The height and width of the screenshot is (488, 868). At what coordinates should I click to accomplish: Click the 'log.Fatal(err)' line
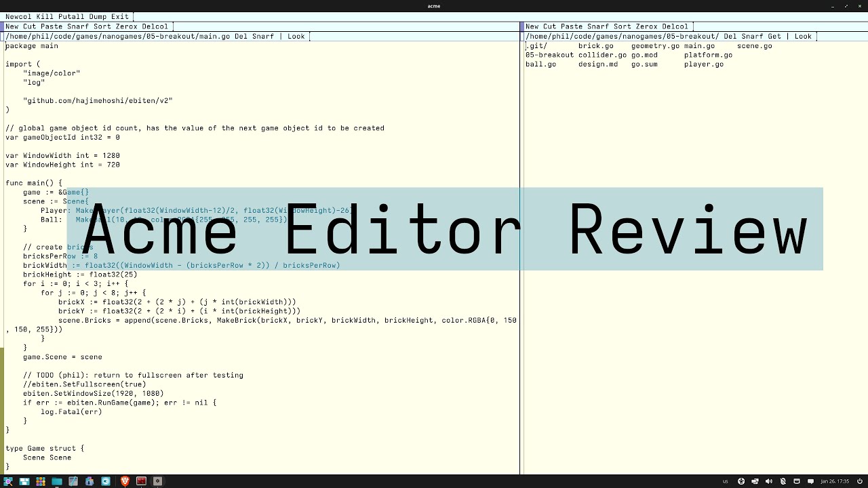click(71, 411)
